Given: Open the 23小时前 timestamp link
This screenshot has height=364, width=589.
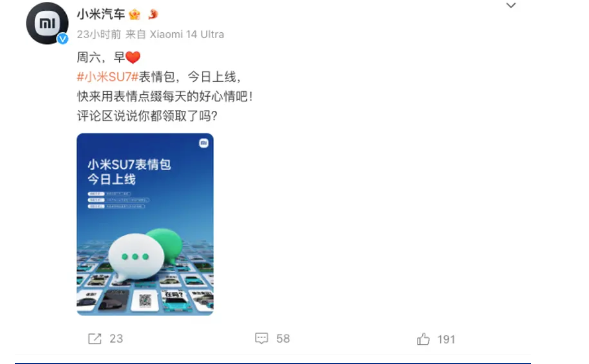Looking at the screenshot, I should tap(99, 34).
